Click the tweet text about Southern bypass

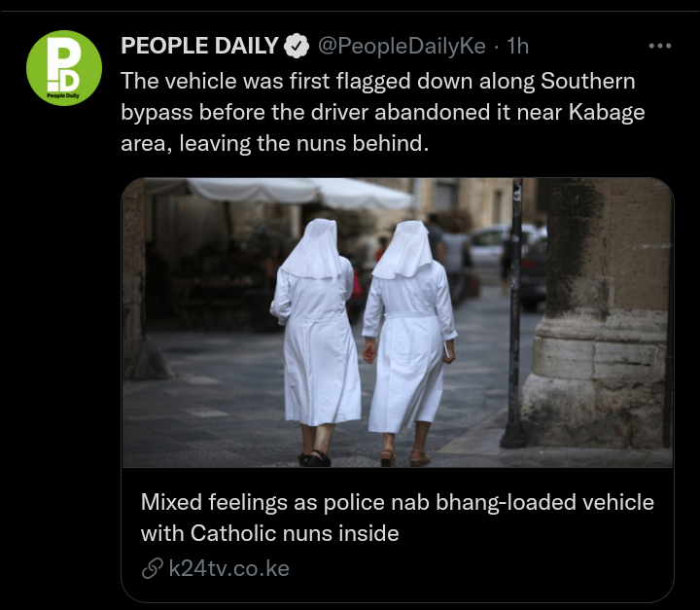click(383, 112)
